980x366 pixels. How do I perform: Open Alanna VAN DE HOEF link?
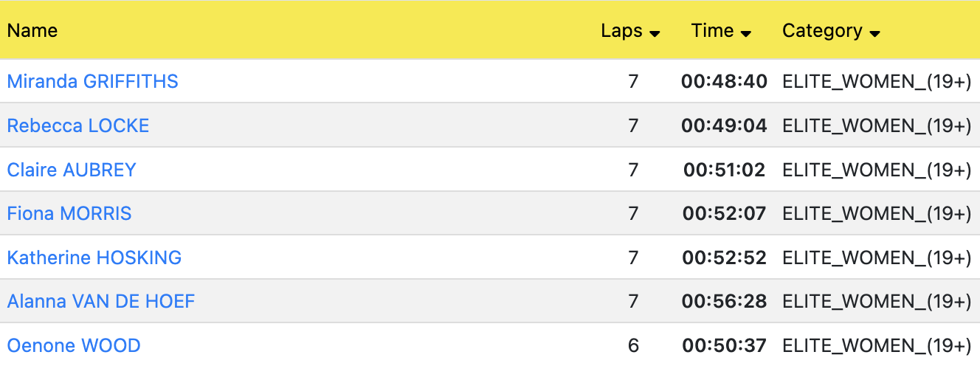pyautogui.click(x=101, y=302)
